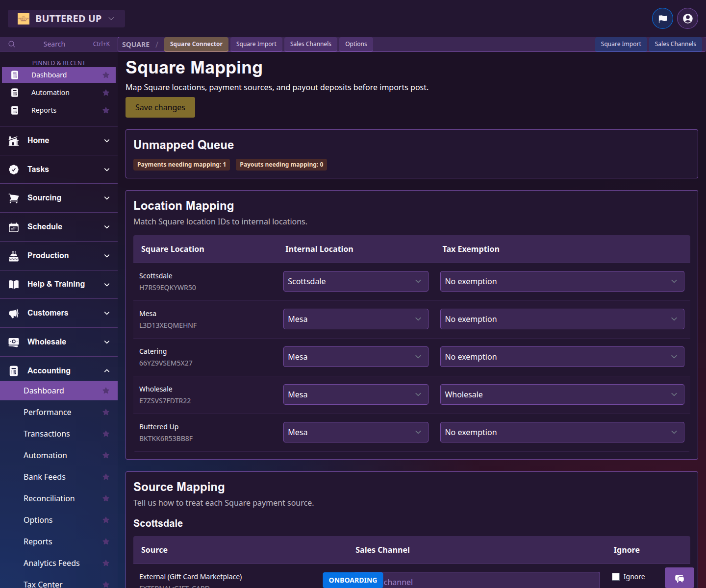Toggle the favorite star next to Bank Feeds
The image size is (706, 588).
(106, 477)
